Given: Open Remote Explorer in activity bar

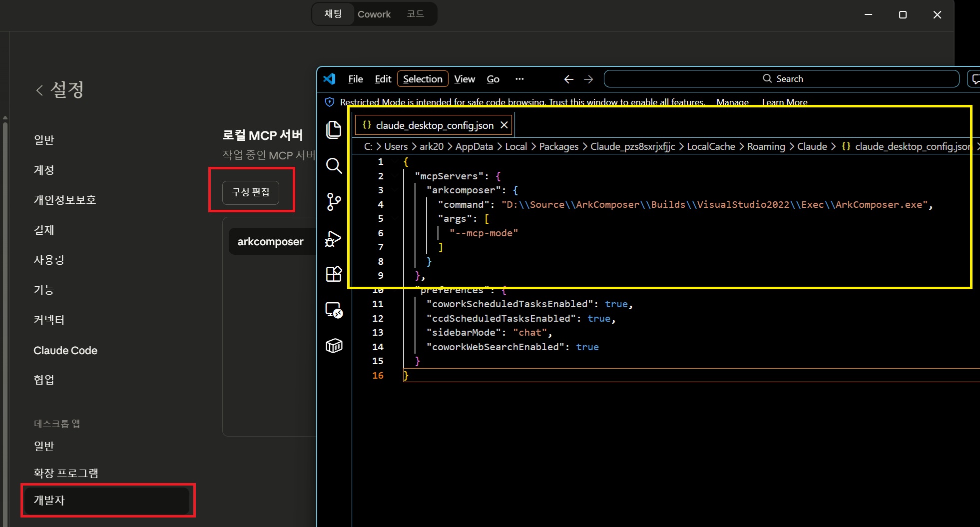Looking at the screenshot, I should coord(334,310).
